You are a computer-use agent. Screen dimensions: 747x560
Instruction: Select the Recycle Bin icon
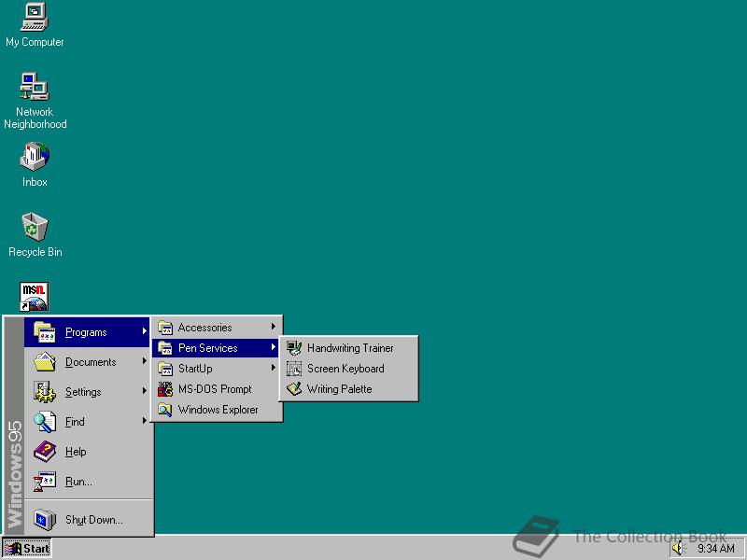[x=35, y=227]
